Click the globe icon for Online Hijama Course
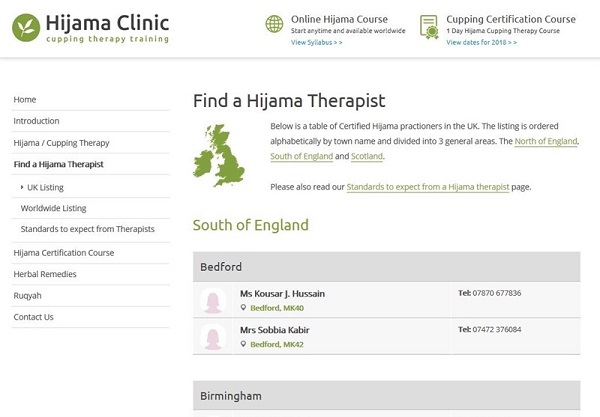Image resolution: width=600 pixels, height=417 pixels. 273,25
